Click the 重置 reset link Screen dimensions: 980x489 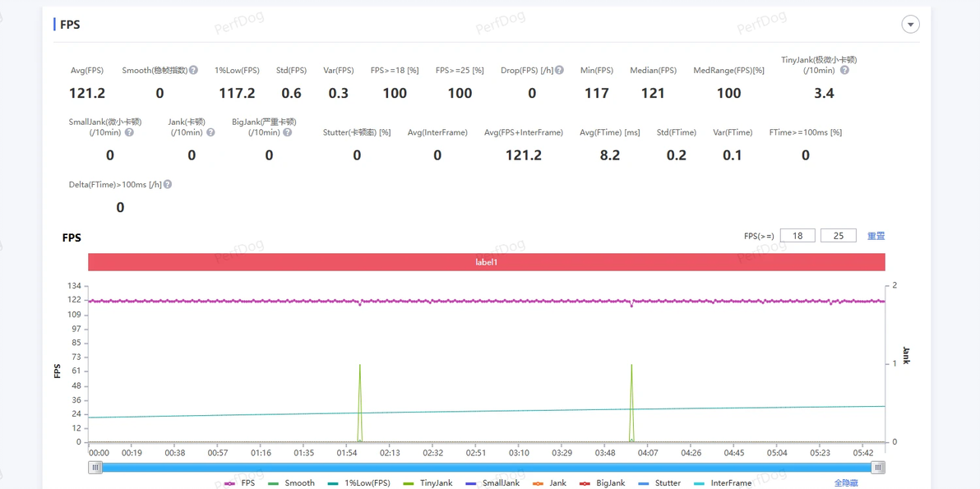tap(876, 236)
